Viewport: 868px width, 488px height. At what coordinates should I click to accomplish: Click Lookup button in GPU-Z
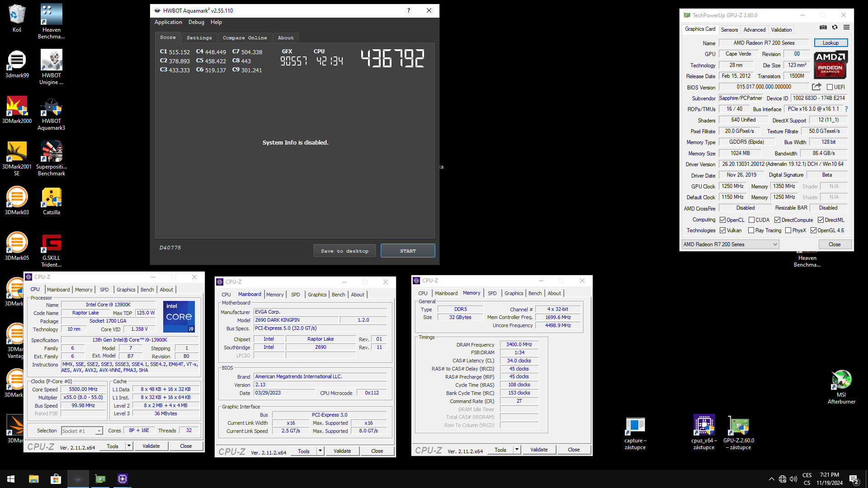click(x=830, y=43)
